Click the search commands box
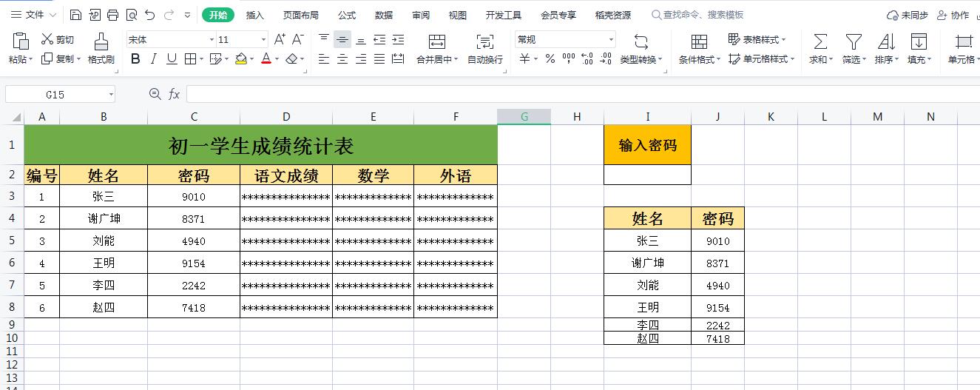This screenshot has width=980, height=390. [x=698, y=15]
